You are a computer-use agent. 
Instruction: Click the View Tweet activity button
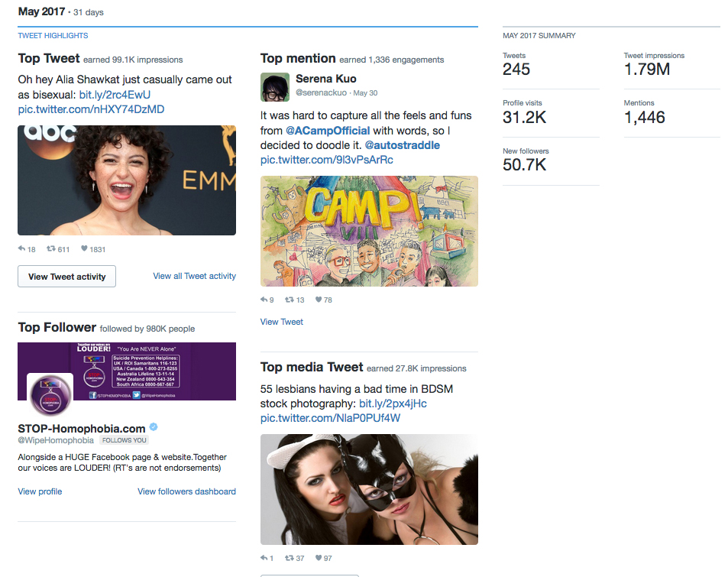click(67, 277)
